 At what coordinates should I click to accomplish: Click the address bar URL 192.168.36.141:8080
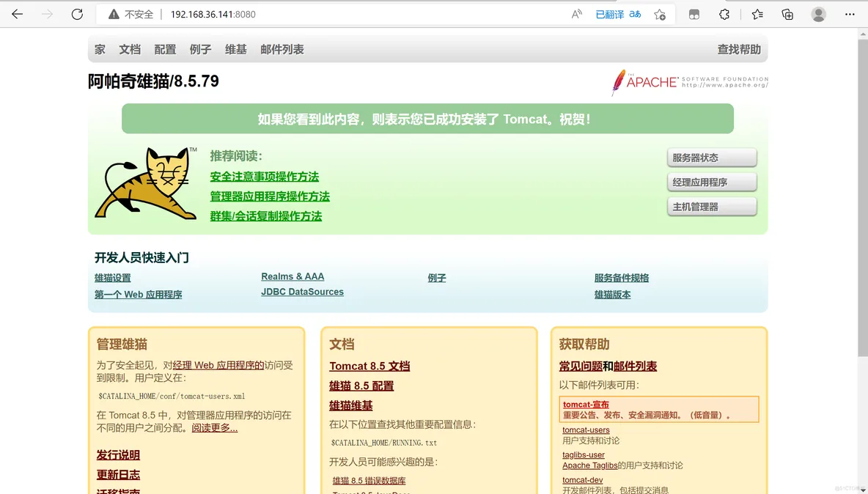point(213,15)
